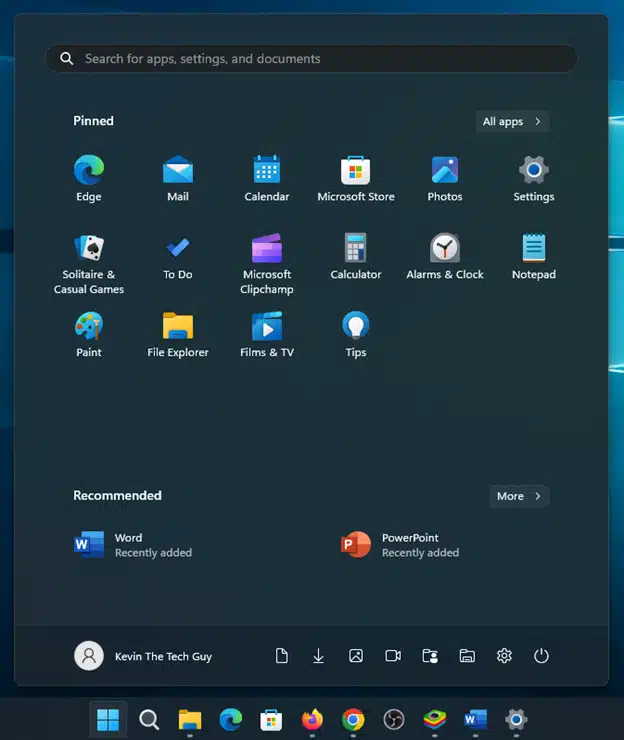Open the Pictures folder shortcut
The height and width of the screenshot is (740, 624).
click(x=356, y=656)
